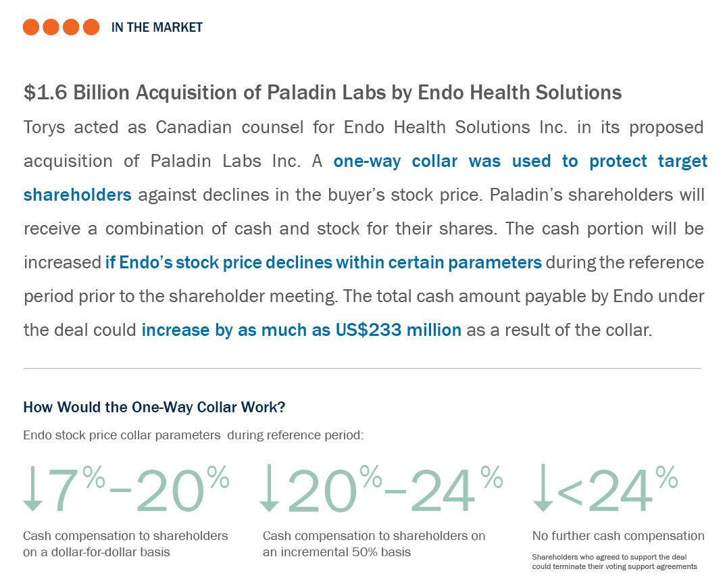Image resolution: width=727 pixels, height=588 pixels.
Task: Click the third orange dot in header
Action: [x=71, y=27]
